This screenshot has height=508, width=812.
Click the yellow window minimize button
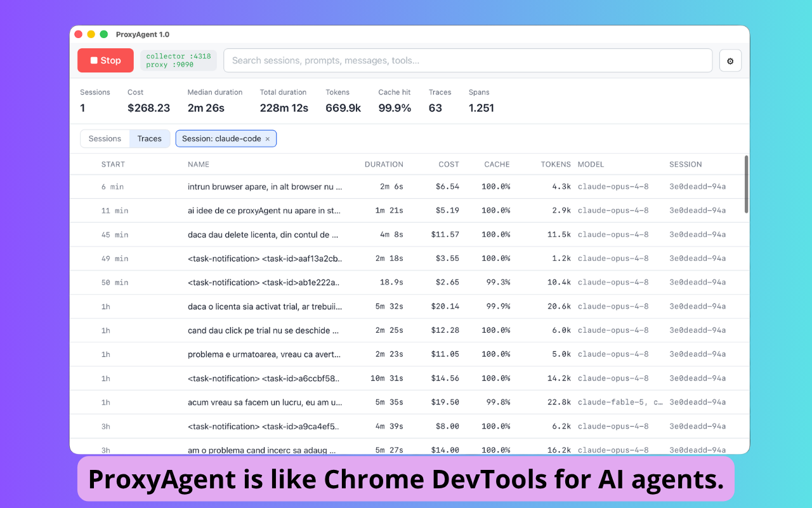(x=91, y=34)
